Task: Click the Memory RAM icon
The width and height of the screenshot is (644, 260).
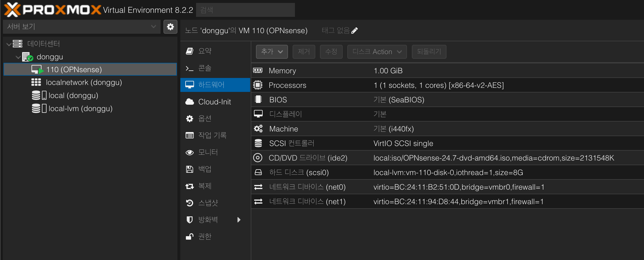Action: click(258, 70)
